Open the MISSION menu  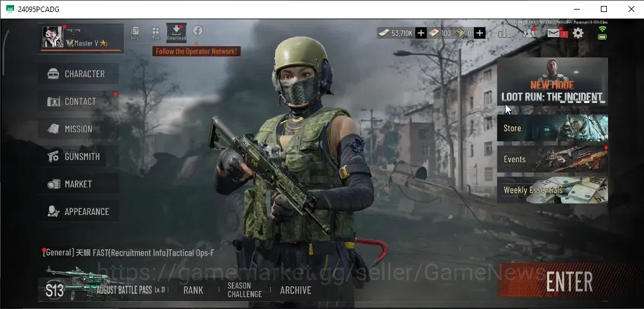pos(78,129)
